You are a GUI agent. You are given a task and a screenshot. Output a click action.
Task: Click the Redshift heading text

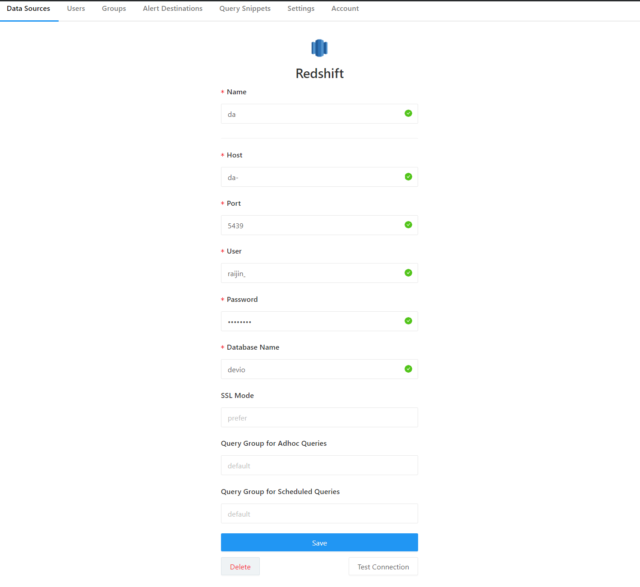(320, 73)
